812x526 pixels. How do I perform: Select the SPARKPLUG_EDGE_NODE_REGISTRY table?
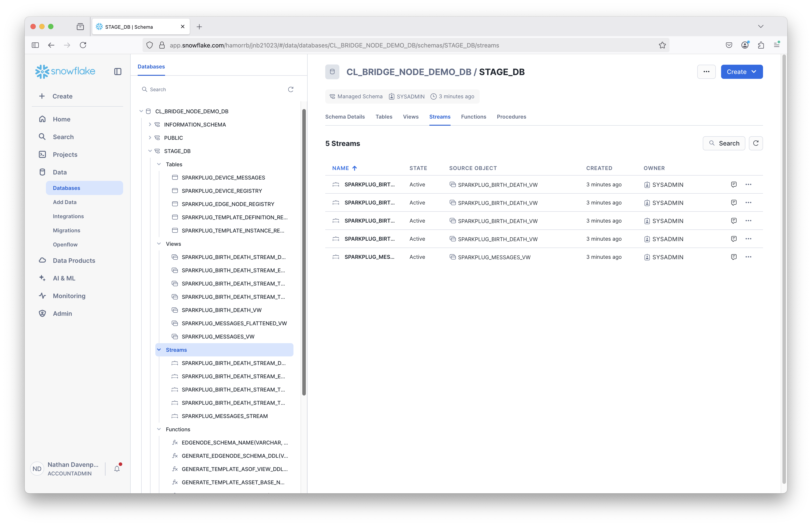coord(227,204)
